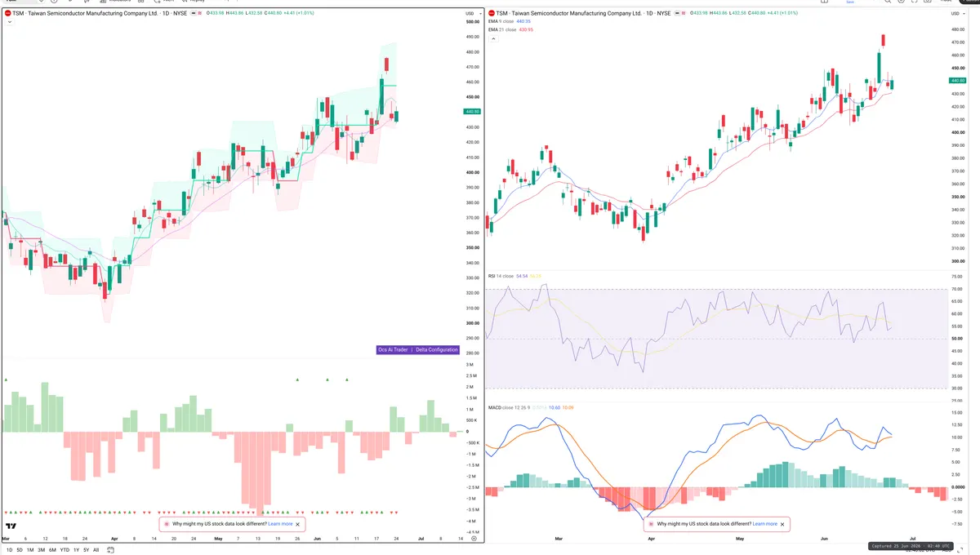This screenshot has height=555, width=980.
Task: Set date range to 1D
Action: pyautogui.click(x=9, y=550)
